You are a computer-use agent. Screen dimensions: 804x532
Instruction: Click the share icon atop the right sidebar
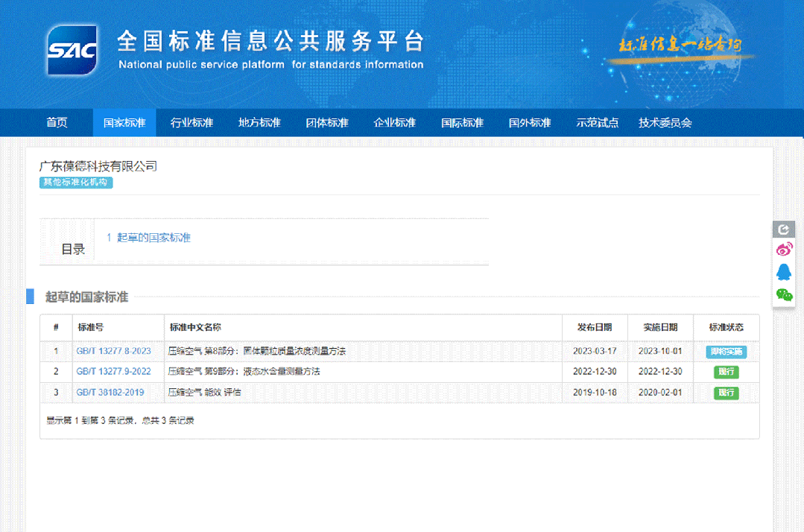pos(783,230)
